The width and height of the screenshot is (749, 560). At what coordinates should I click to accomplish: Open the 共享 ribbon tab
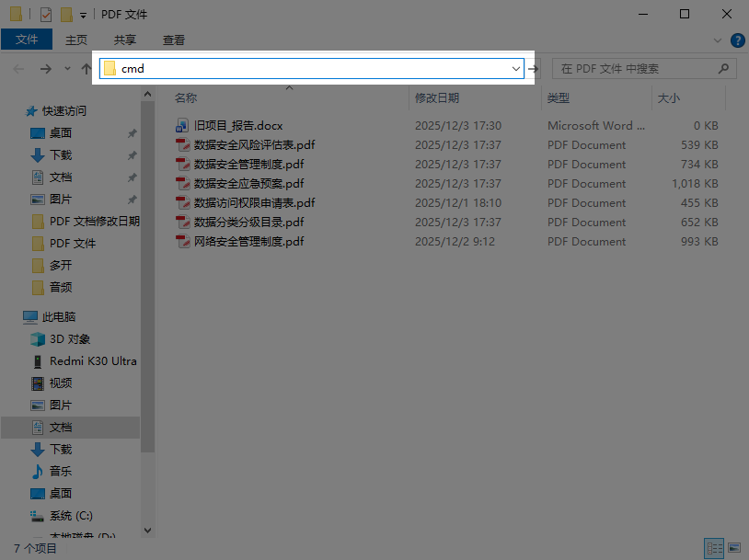coord(125,40)
